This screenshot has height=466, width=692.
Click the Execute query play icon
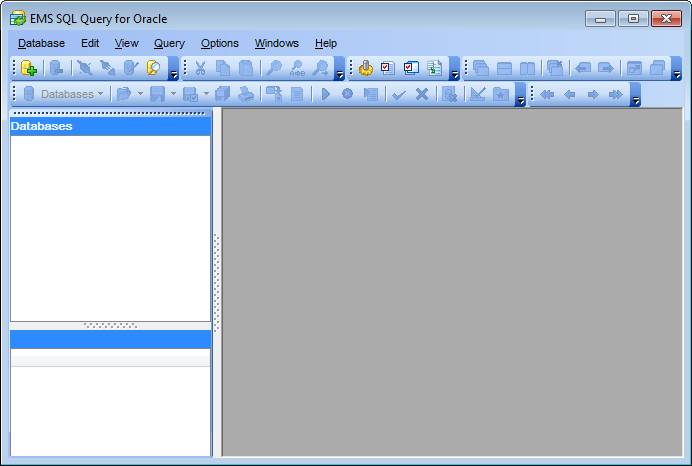(325, 94)
